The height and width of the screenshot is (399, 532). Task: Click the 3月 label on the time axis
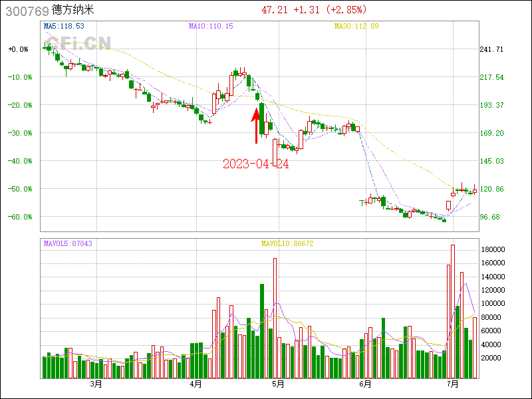[x=96, y=384]
